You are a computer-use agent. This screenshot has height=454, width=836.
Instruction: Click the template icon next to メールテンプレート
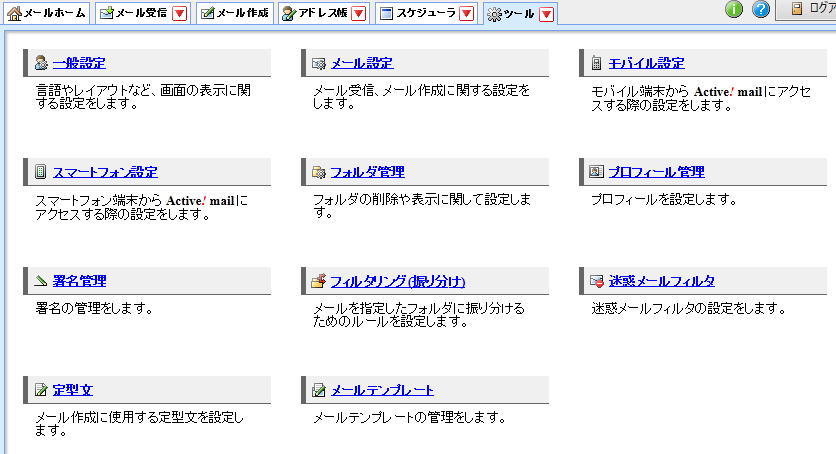click(x=319, y=390)
